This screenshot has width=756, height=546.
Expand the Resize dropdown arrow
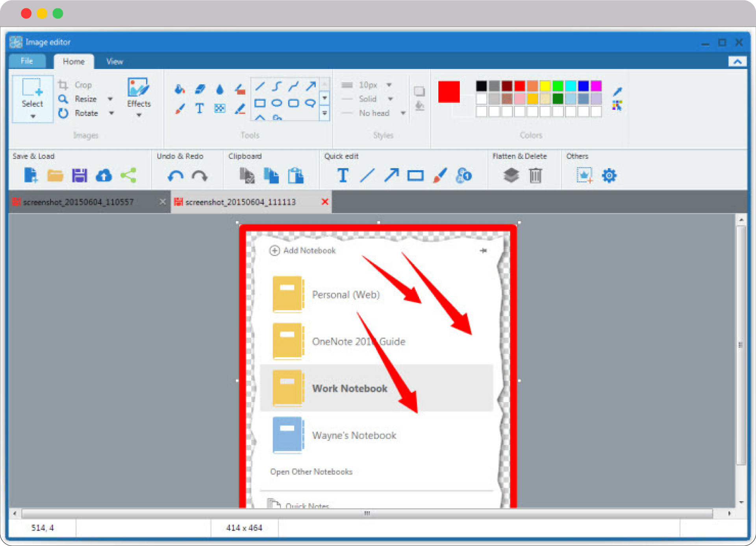[x=111, y=99]
